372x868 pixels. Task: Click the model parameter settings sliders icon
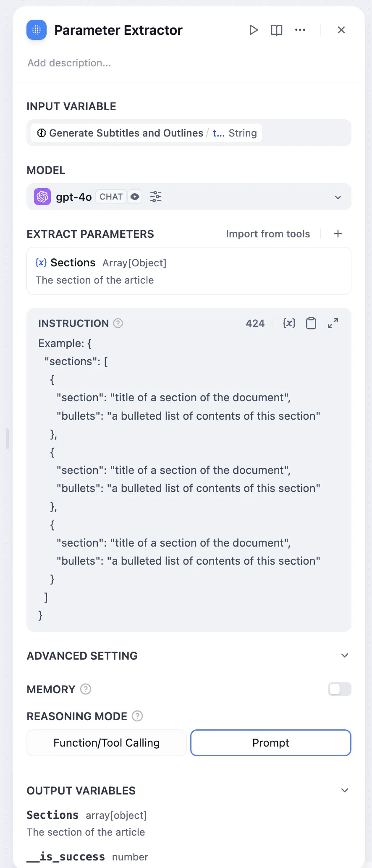pyautogui.click(x=156, y=197)
